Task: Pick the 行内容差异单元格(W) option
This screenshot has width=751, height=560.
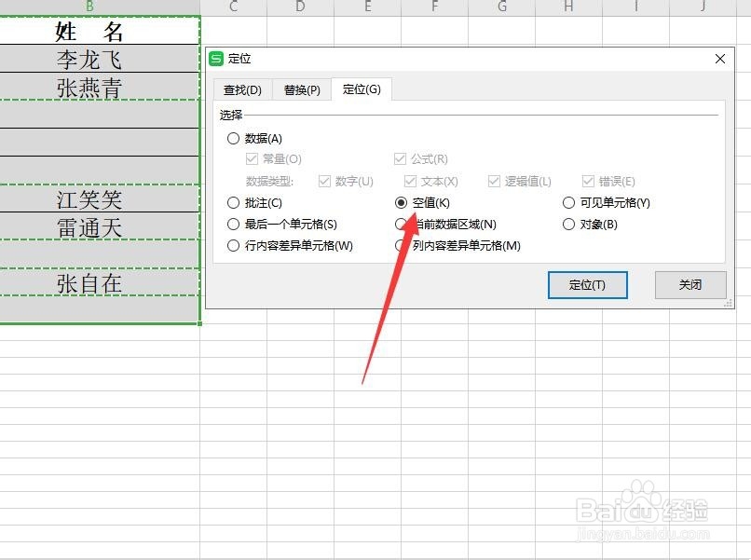Action: click(x=233, y=246)
